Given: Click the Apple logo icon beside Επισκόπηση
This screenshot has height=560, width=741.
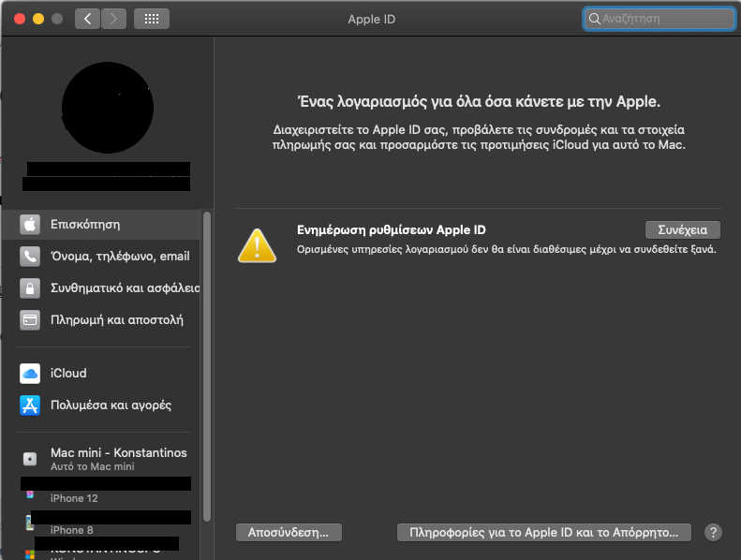Looking at the screenshot, I should coord(30,224).
